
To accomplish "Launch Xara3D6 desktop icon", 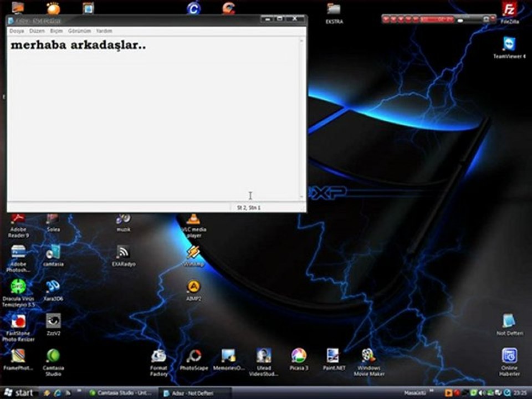I will (53, 290).
